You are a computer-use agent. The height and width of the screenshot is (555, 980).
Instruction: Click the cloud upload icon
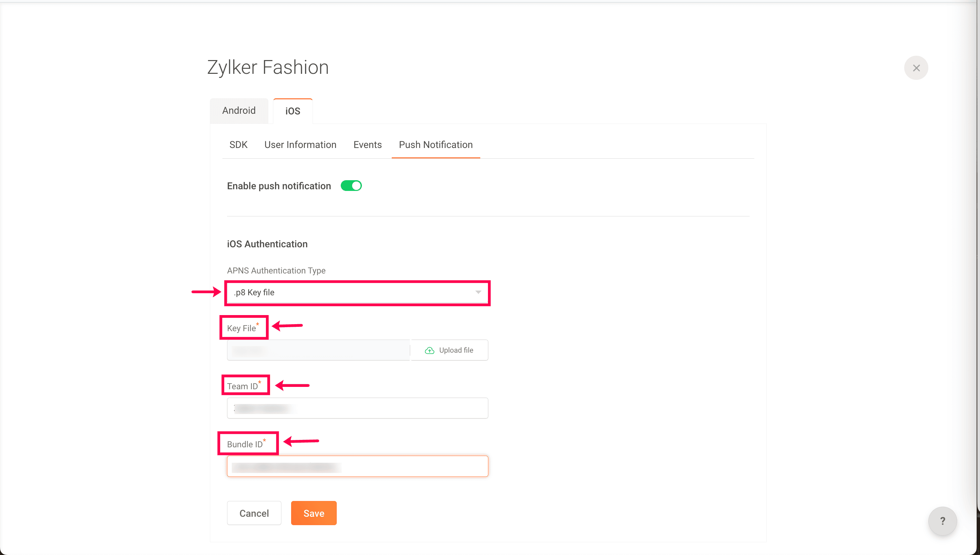[x=429, y=350]
